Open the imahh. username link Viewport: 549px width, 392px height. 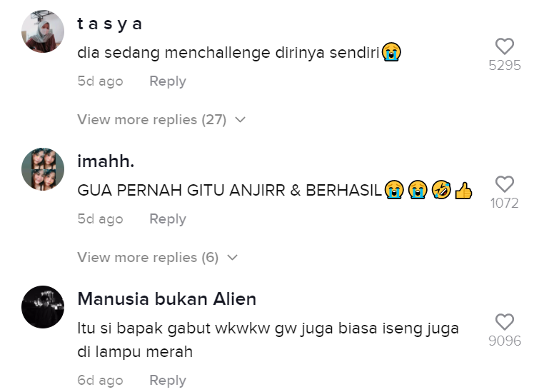point(106,161)
